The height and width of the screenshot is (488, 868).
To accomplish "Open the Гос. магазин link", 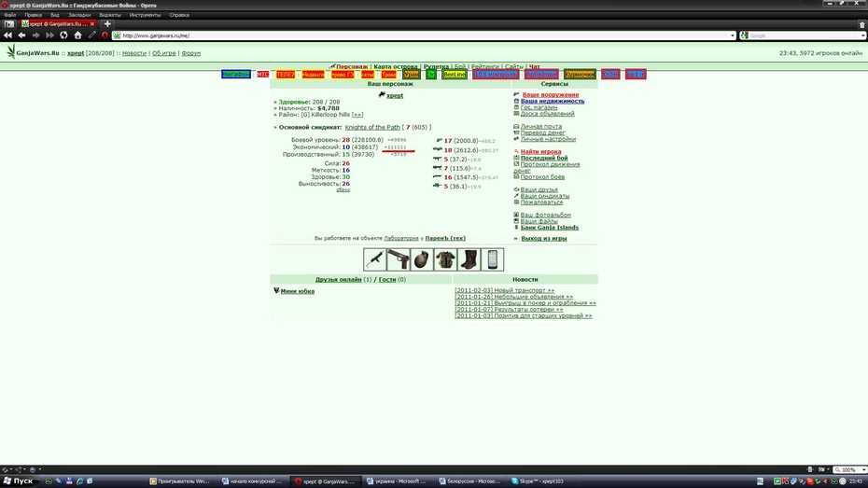I will [x=539, y=107].
